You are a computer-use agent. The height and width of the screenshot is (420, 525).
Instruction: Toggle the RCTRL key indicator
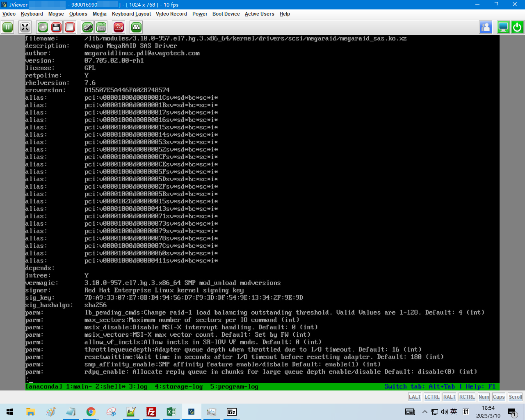467,397
